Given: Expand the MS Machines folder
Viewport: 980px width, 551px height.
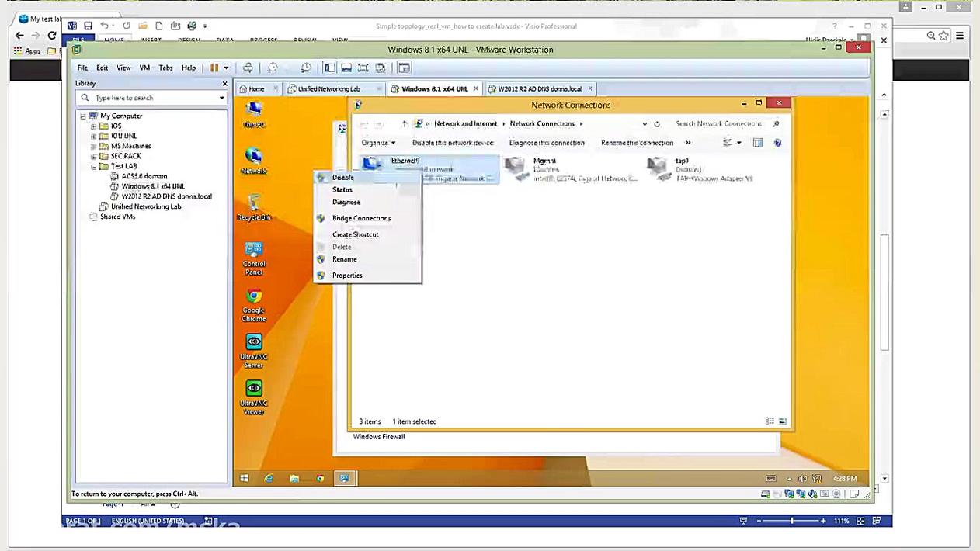Looking at the screenshot, I should tap(93, 147).
